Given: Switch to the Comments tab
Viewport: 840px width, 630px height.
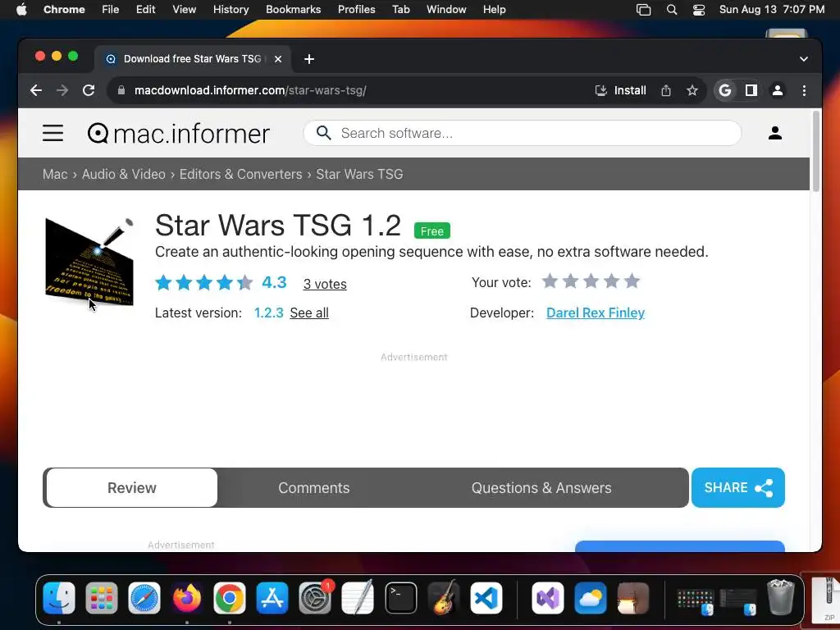Looking at the screenshot, I should tap(314, 488).
